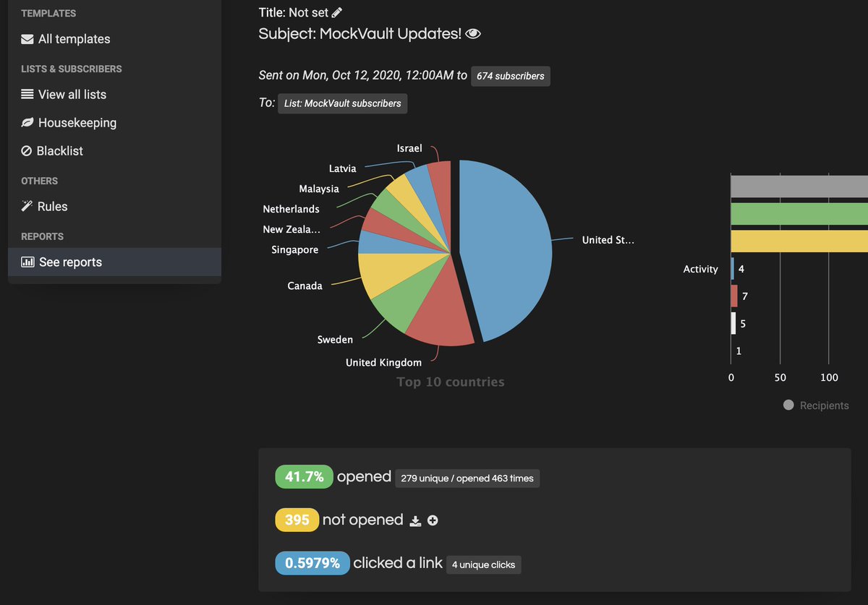
Task: Click the Top 10 countries chart title
Action: (x=451, y=382)
